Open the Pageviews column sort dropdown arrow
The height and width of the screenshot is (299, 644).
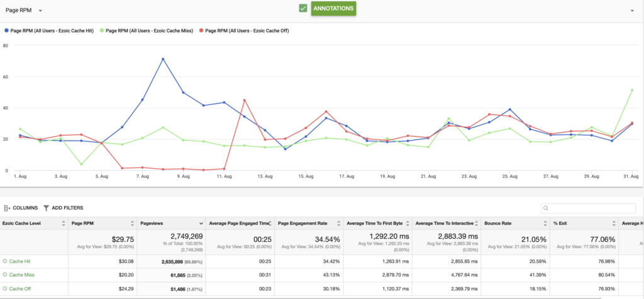[x=201, y=224]
